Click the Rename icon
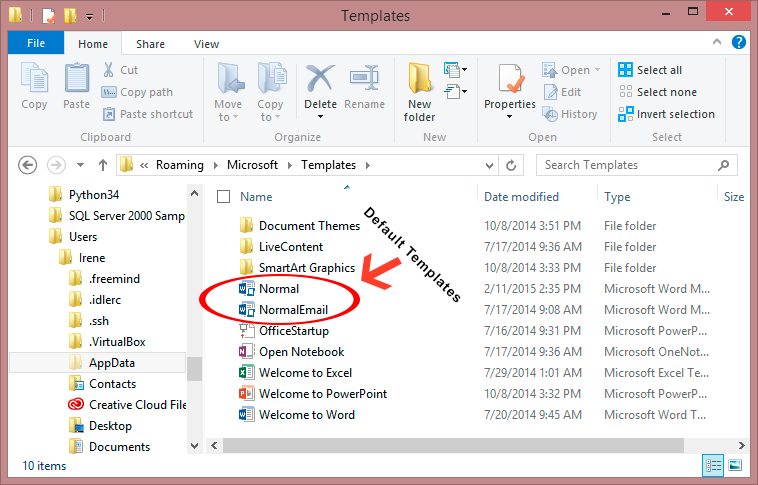The width and height of the screenshot is (758, 485). point(364,78)
